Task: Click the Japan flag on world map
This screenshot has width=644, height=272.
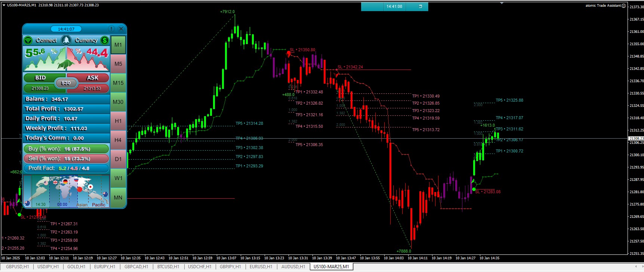Action: point(90,187)
